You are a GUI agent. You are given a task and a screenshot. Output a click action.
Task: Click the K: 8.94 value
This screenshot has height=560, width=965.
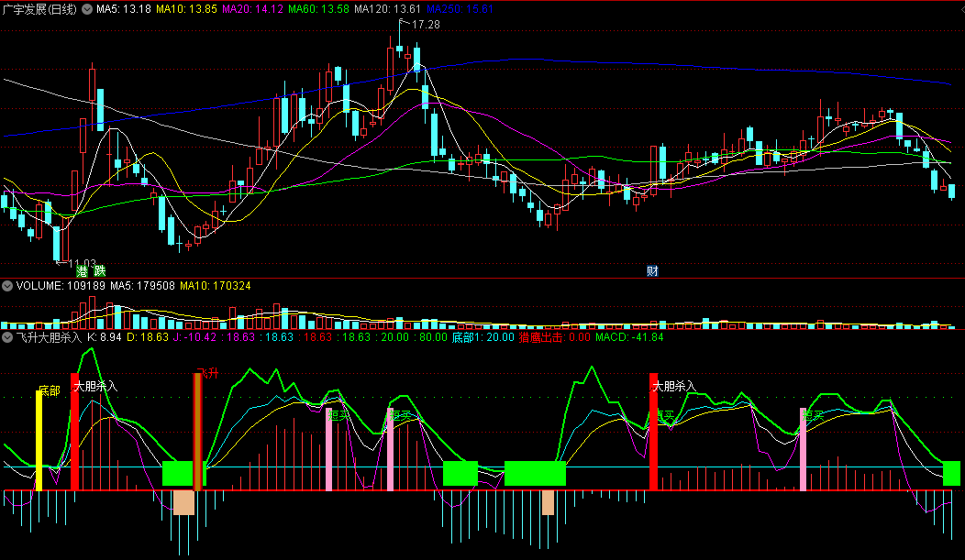coord(104,337)
